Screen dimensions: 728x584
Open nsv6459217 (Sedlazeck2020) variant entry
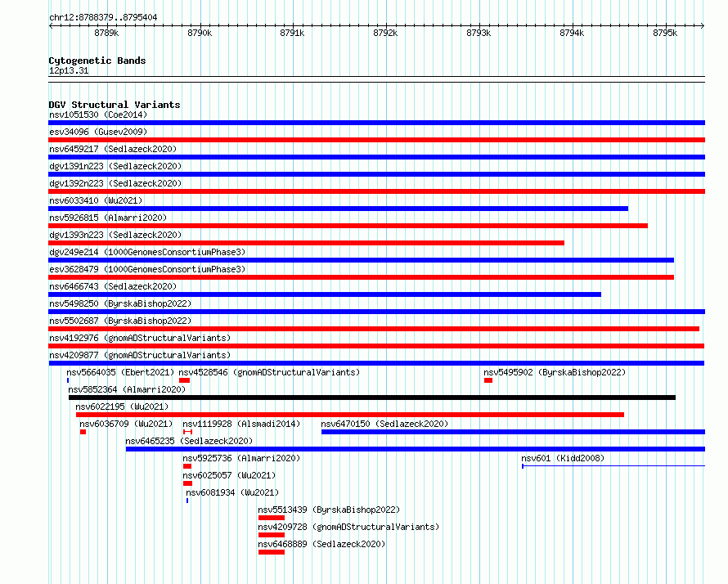click(113, 149)
